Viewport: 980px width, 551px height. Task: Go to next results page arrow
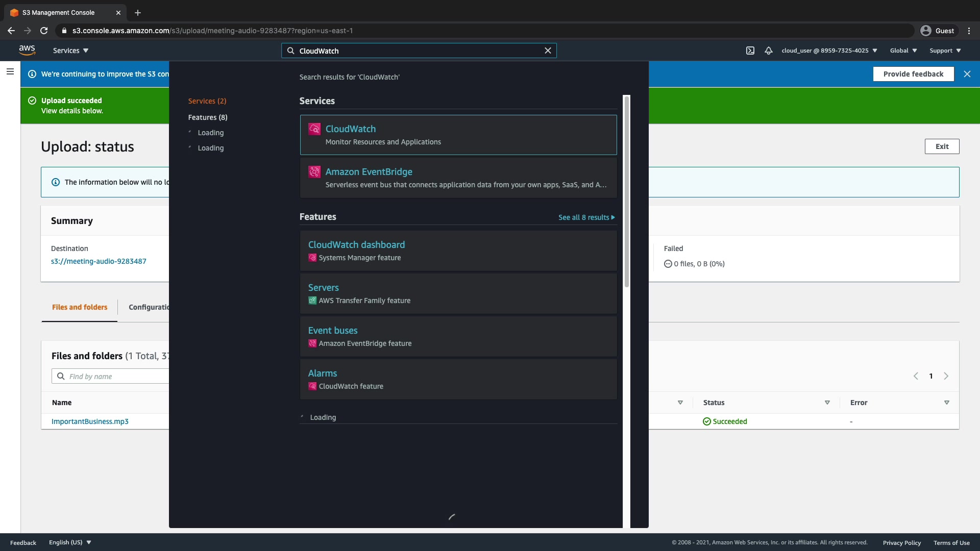click(946, 376)
